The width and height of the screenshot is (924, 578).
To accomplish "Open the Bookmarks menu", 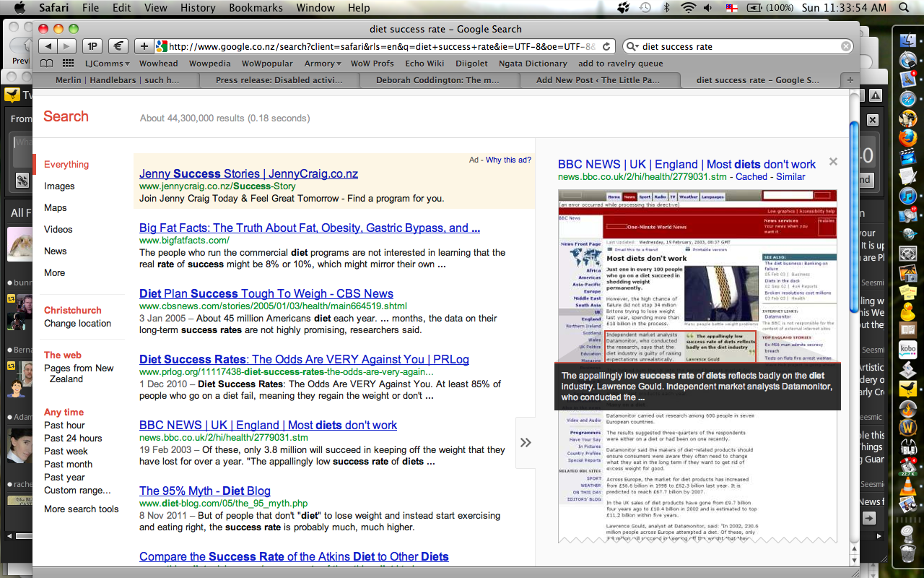I will click(x=256, y=8).
